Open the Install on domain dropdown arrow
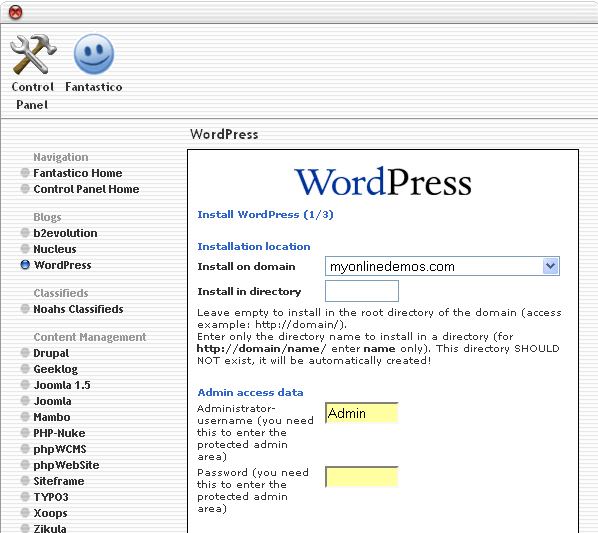The width and height of the screenshot is (598, 533). pos(550,266)
